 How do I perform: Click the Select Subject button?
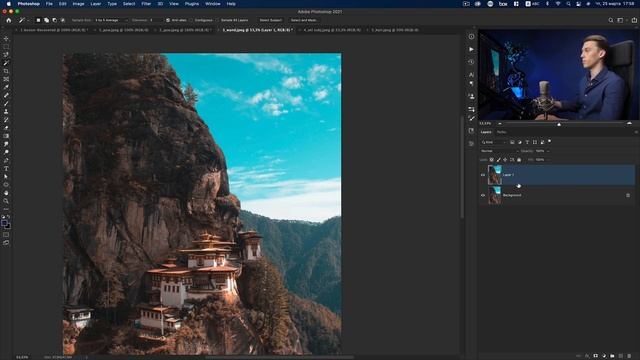tap(271, 20)
